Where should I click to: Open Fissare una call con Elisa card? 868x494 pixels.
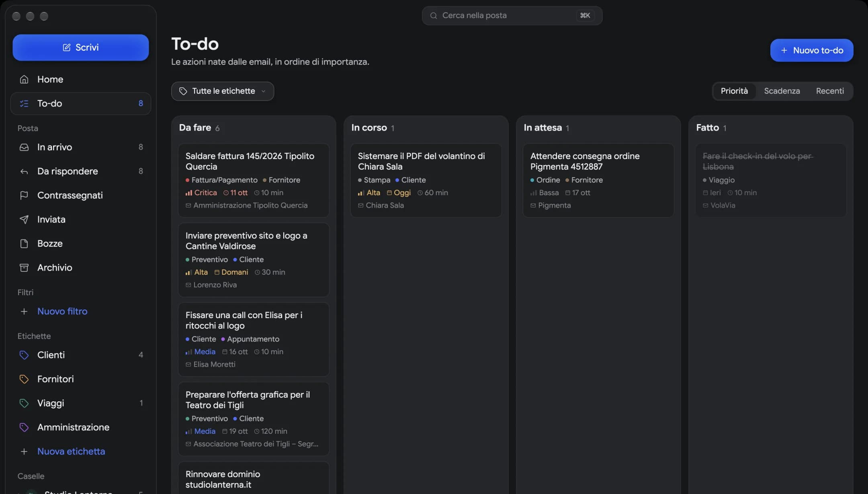click(254, 339)
